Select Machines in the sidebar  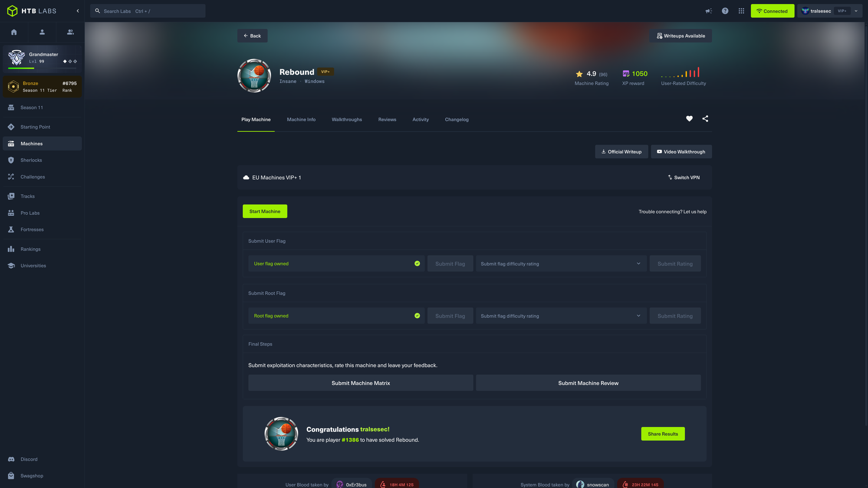coord(42,144)
